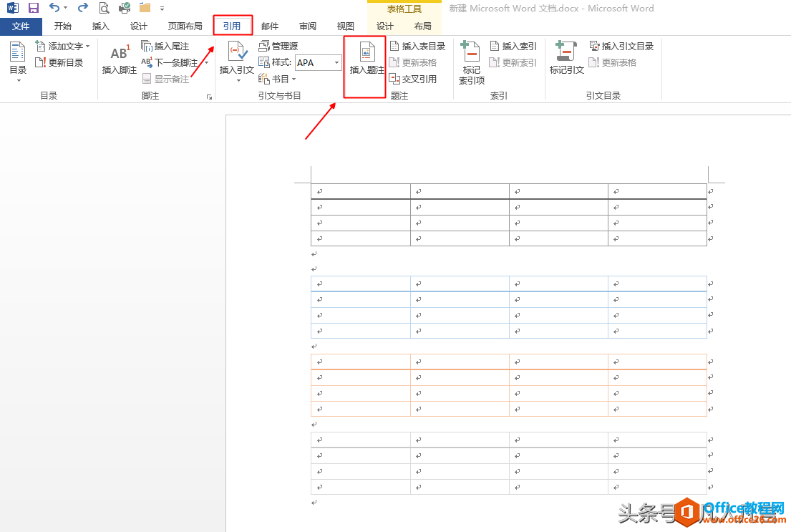The height and width of the screenshot is (532, 791).
Task: Open the File (文件) tab
Action: point(21,26)
